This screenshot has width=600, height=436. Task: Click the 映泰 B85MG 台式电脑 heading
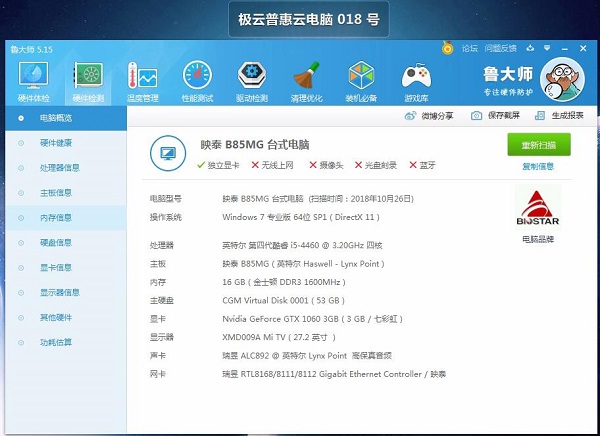pos(255,145)
